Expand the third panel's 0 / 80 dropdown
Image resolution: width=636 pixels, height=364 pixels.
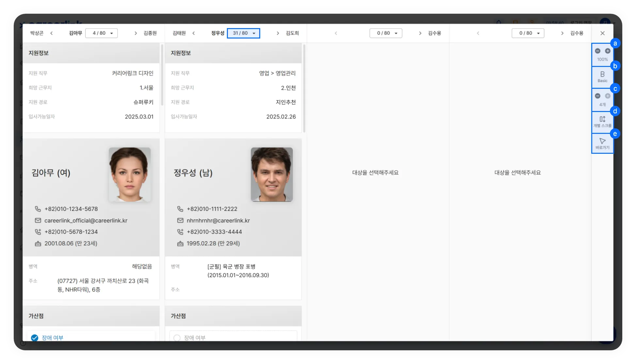386,33
